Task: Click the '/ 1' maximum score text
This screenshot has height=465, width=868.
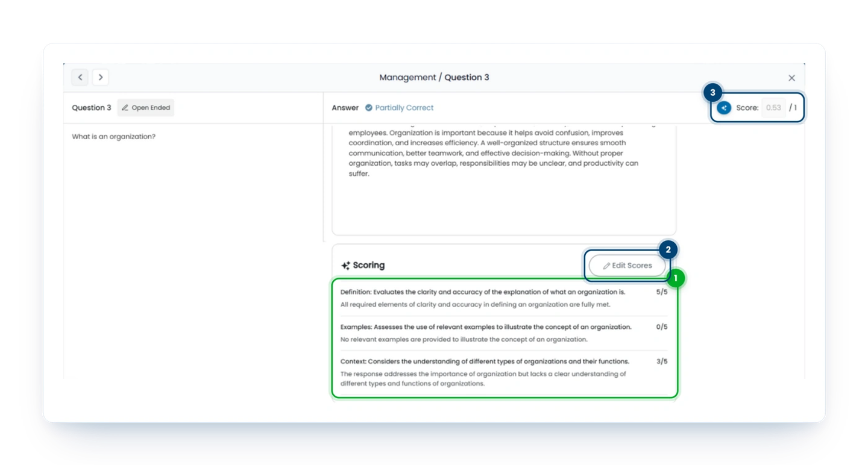Action: 793,108
